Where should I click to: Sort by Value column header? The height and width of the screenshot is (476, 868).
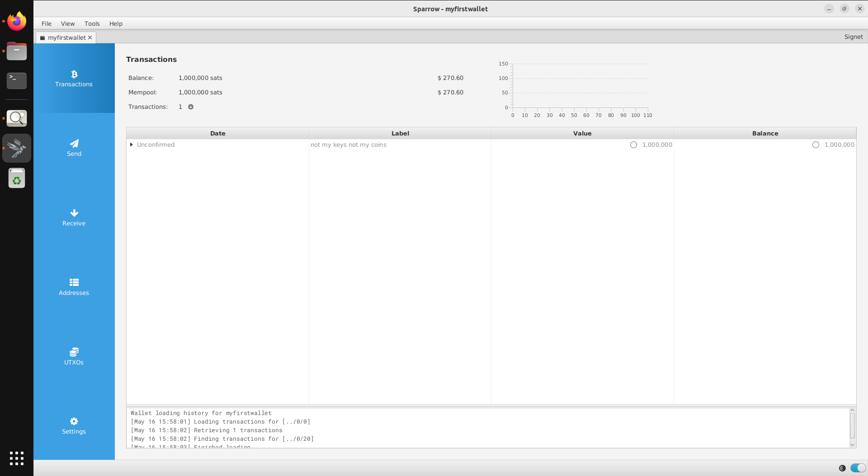[582, 133]
